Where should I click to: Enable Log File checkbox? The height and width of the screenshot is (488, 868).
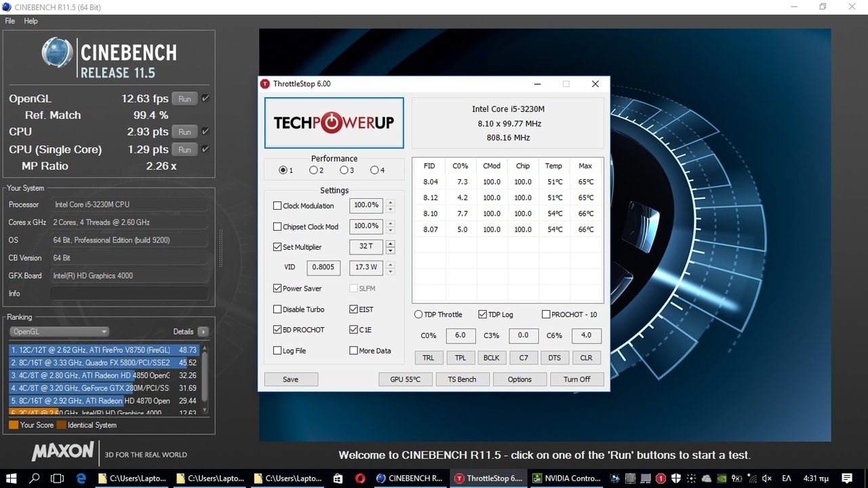[x=277, y=351]
